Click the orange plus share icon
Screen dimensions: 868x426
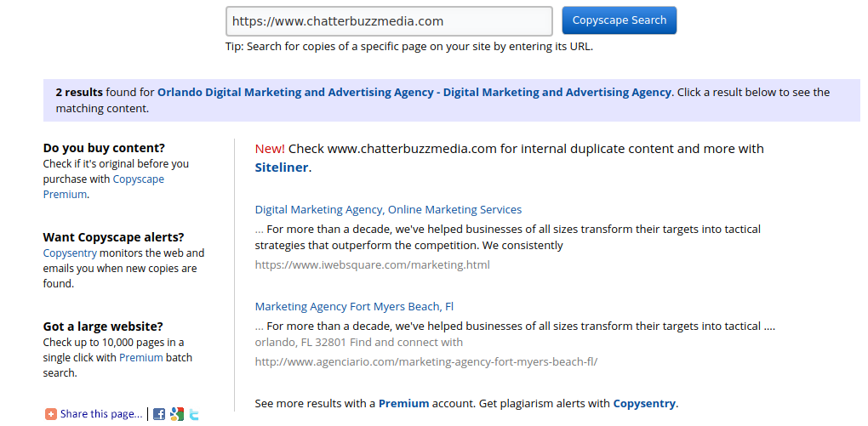coord(50,414)
